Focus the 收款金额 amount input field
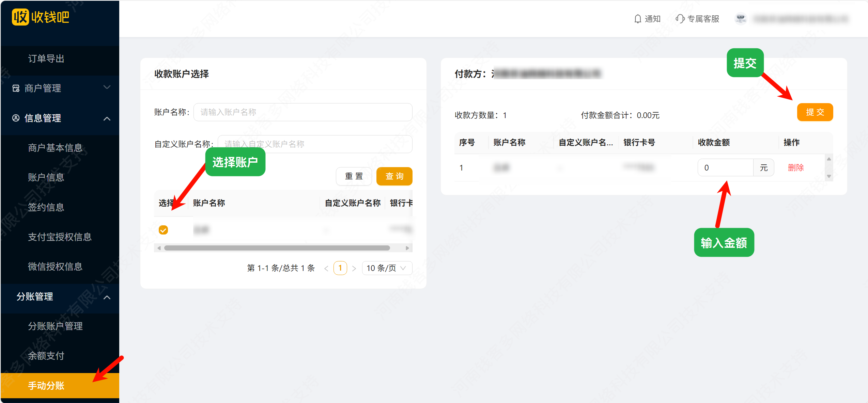The width and height of the screenshot is (868, 403). tap(725, 167)
